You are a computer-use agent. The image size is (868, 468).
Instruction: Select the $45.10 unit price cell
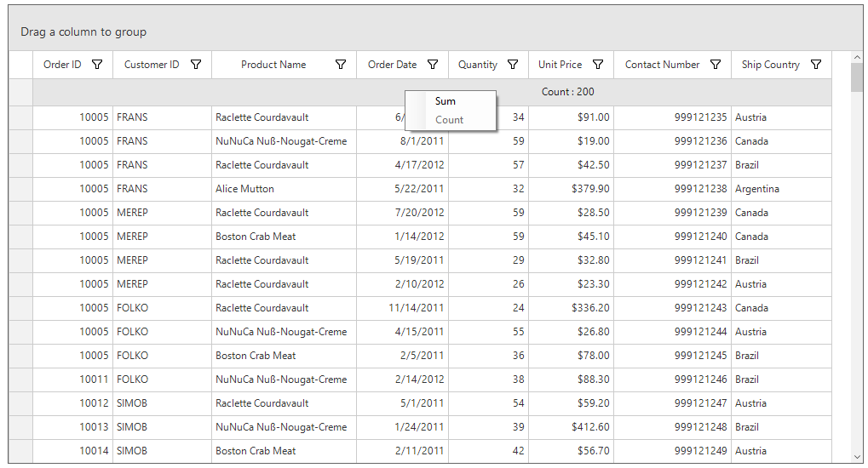[x=571, y=237]
